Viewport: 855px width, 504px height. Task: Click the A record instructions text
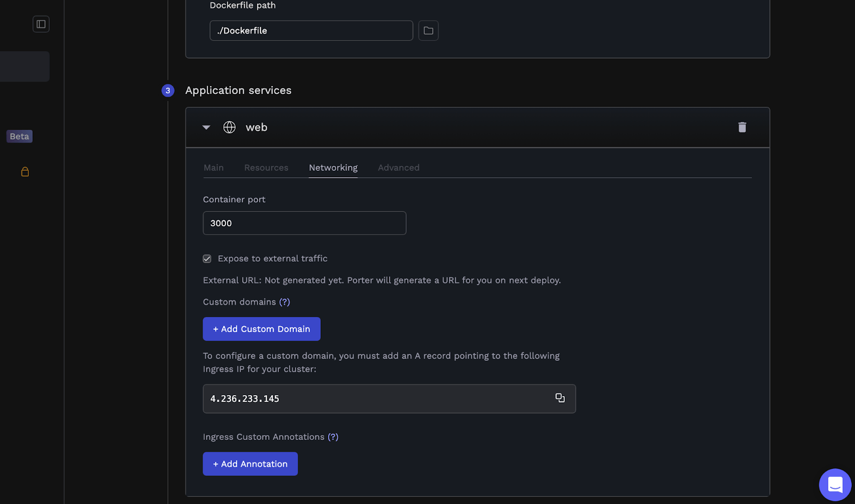pyautogui.click(x=382, y=362)
